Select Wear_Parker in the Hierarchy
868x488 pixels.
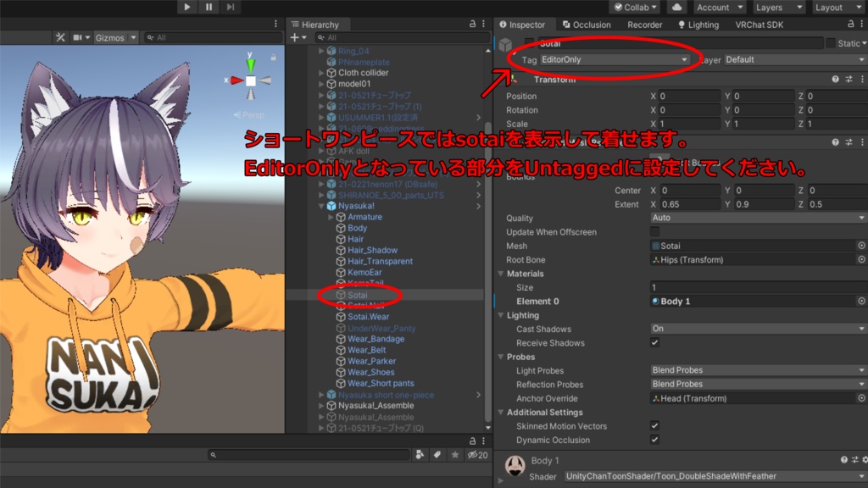click(x=371, y=361)
